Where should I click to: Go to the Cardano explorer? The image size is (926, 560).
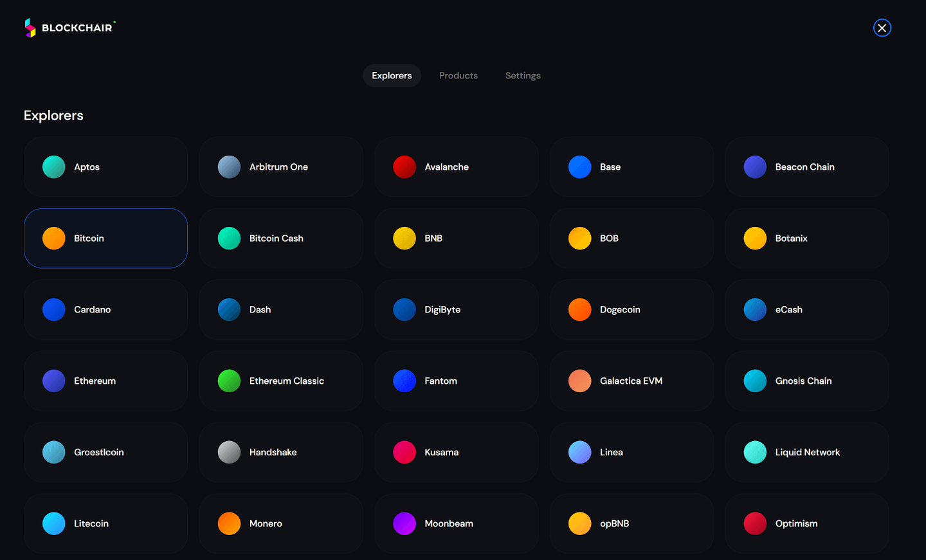105,309
